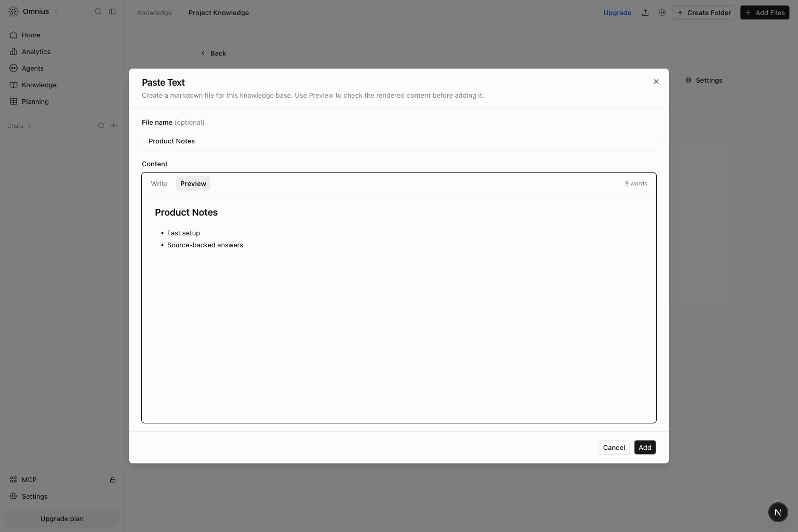Click the Agents icon in sidebar
This screenshot has height=532, width=798.
tap(14, 68)
